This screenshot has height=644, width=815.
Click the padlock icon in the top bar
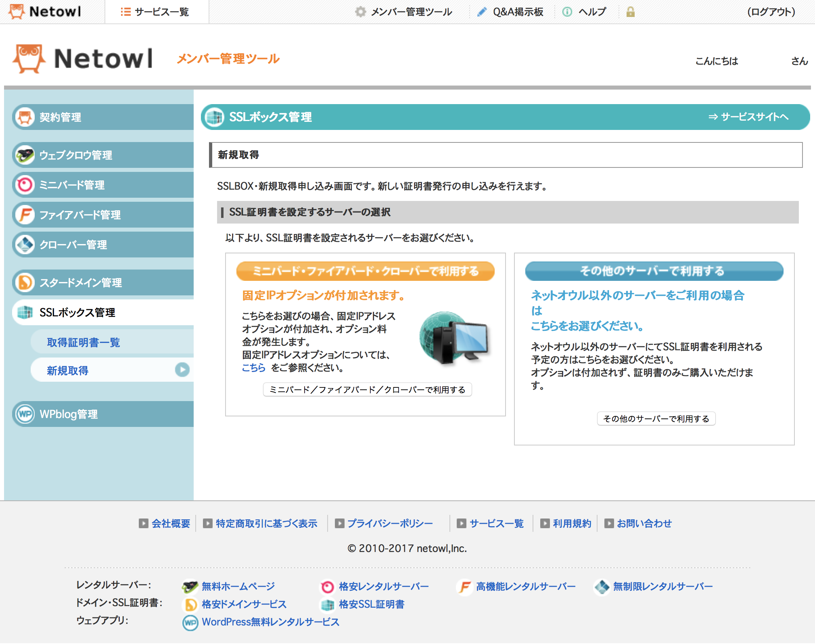pyautogui.click(x=631, y=12)
